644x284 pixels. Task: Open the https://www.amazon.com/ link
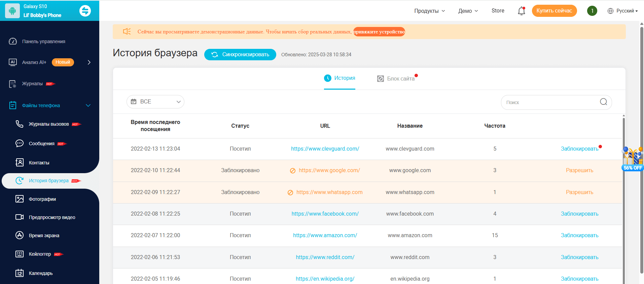tap(325, 235)
